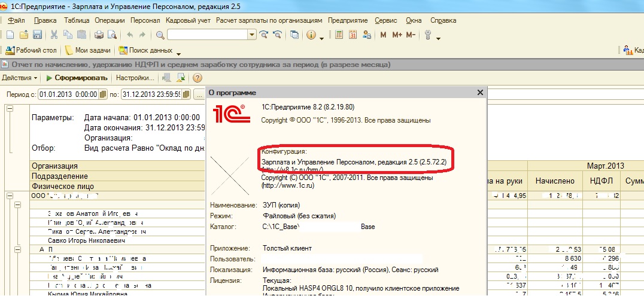
Task: Click the M memory button
Action: (383, 35)
